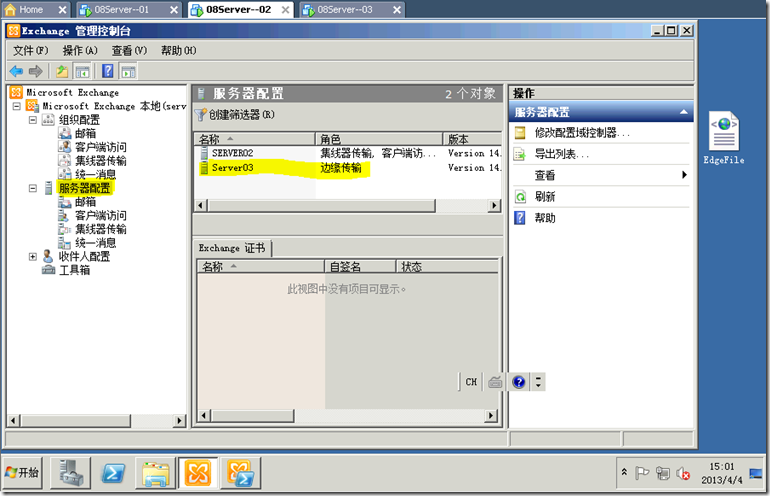770x496 pixels.
Task: Click 帮助 in the actions pane
Action: 545,218
